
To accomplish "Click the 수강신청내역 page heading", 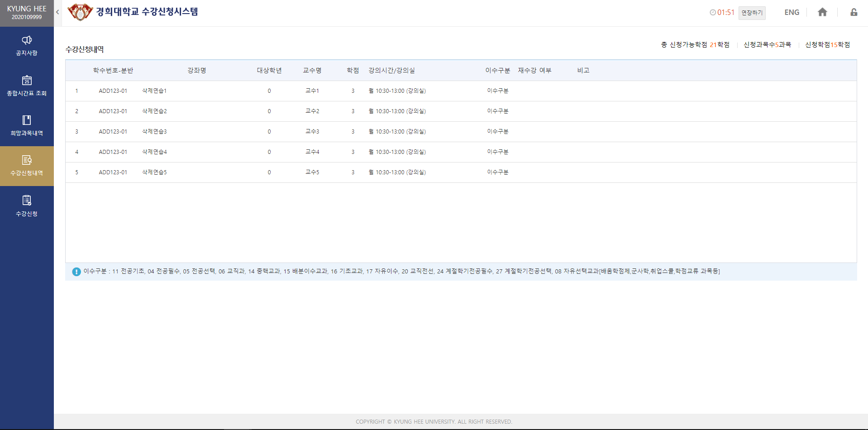I will coord(85,49).
